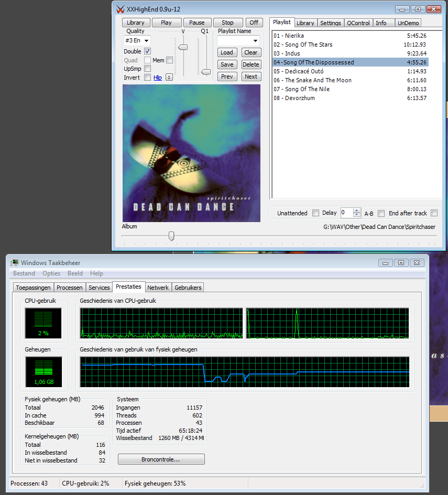Open the Netwerk tab
Viewport: 448px width, 495px height.
[158, 288]
